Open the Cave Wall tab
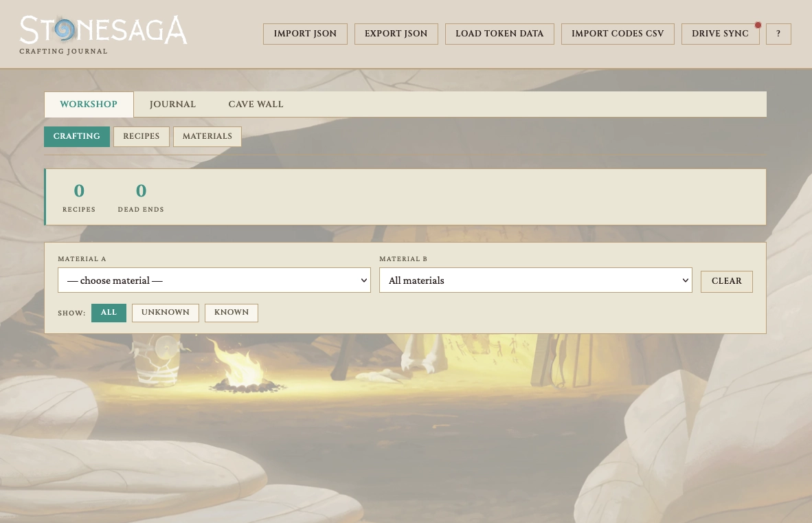The image size is (812, 523). pyautogui.click(x=256, y=104)
